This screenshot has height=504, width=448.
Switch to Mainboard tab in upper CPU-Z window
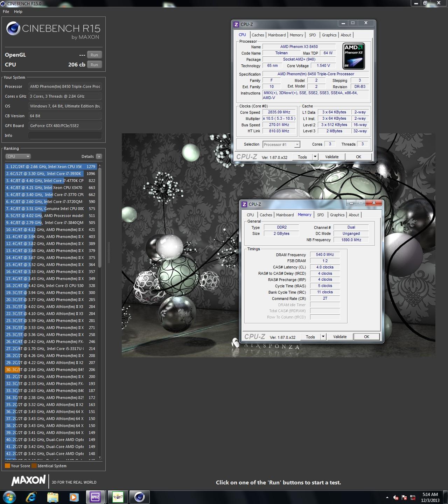pos(277,35)
